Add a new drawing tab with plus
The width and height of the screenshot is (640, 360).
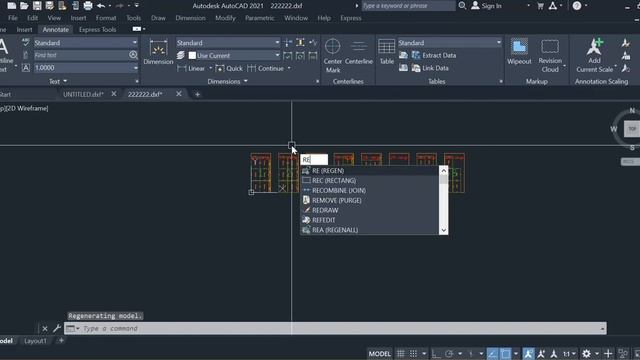pyautogui.click(x=197, y=94)
